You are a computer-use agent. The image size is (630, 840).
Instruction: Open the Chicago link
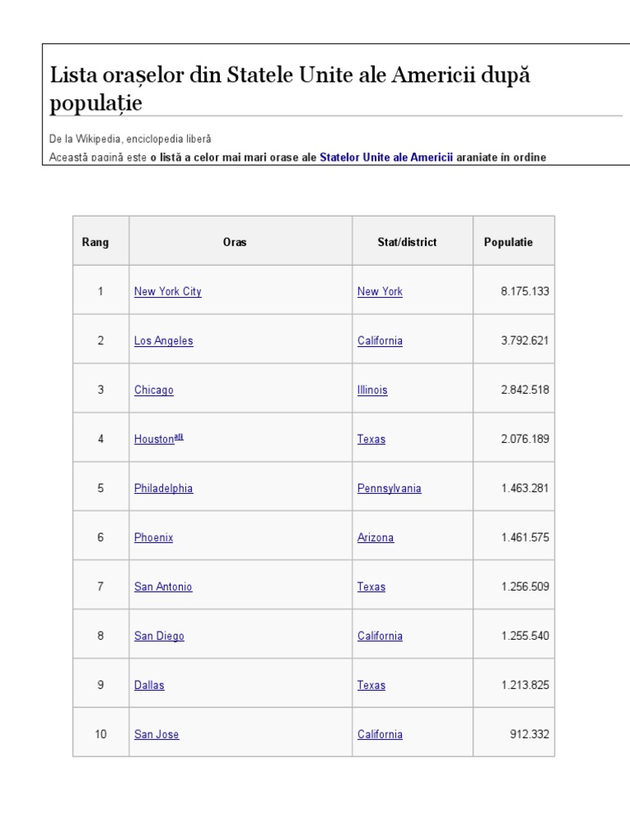[153, 390]
